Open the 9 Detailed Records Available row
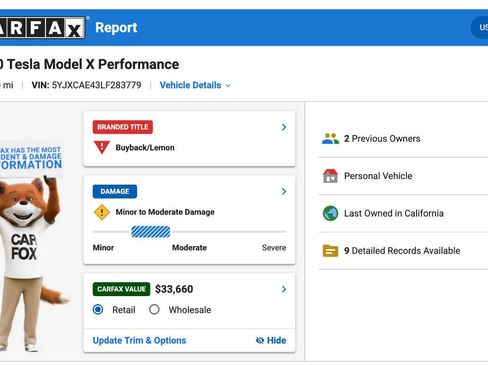The height and width of the screenshot is (366, 488). [403, 251]
